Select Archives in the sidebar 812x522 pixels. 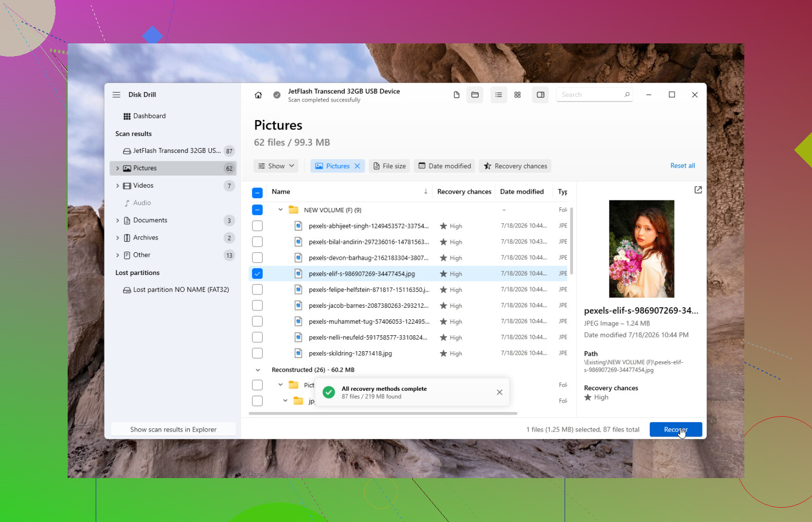[173, 238]
